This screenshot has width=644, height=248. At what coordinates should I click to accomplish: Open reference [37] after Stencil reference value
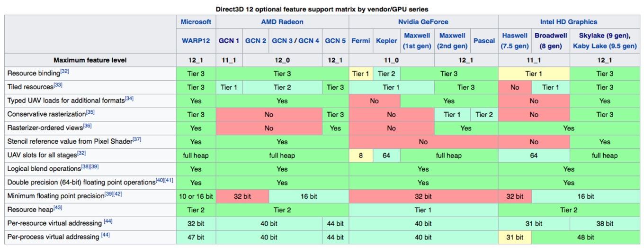point(137,140)
